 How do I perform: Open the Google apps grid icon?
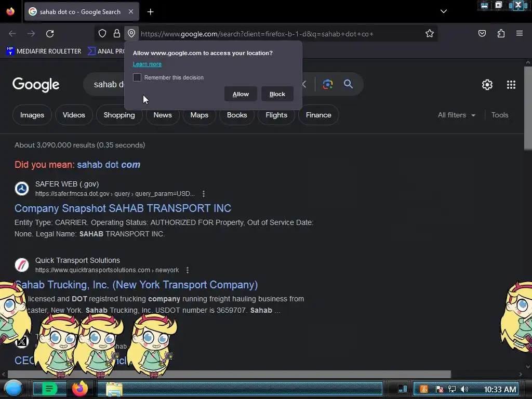click(511, 85)
